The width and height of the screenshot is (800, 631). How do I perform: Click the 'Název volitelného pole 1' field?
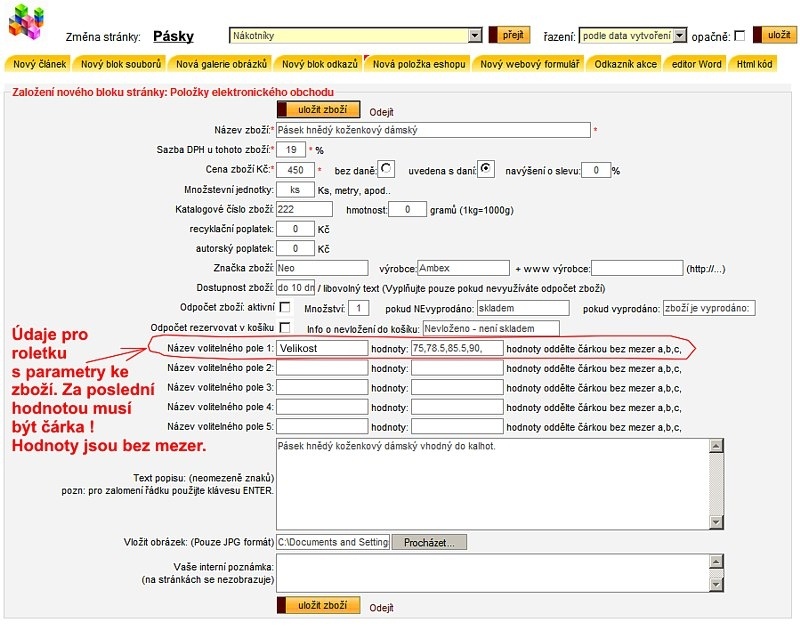[322, 348]
